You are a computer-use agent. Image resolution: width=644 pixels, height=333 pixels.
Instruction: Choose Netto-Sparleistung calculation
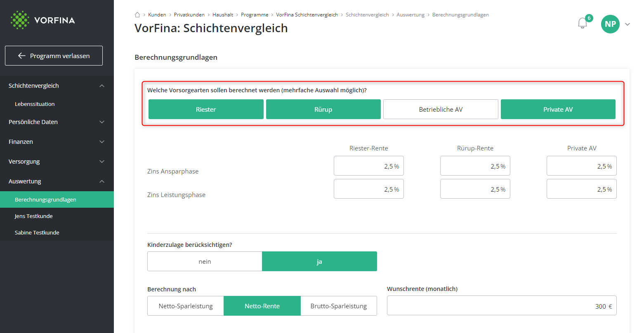coord(186,306)
